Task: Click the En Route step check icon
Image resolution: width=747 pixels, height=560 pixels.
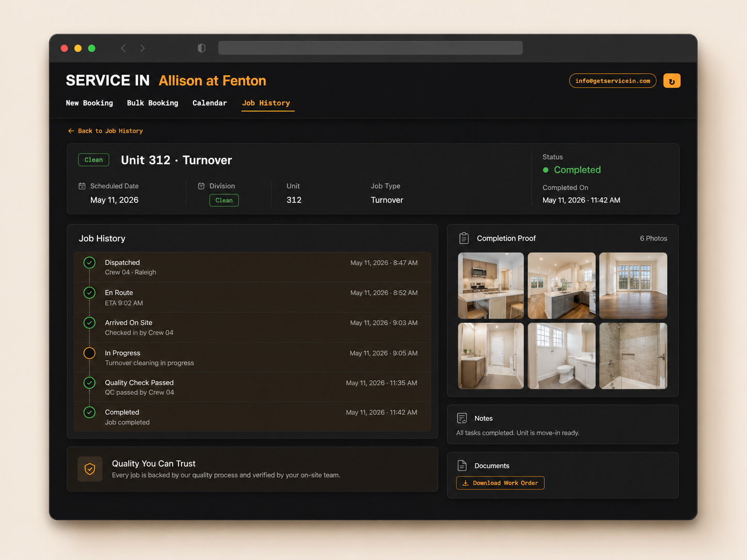Action: click(89, 293)
